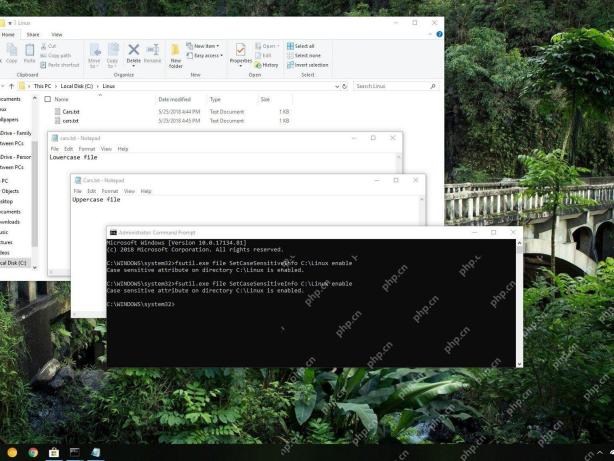Open Chrome from the taskbar
The height and width of the screenshot is (461, 614).
(x=33, y=452)
